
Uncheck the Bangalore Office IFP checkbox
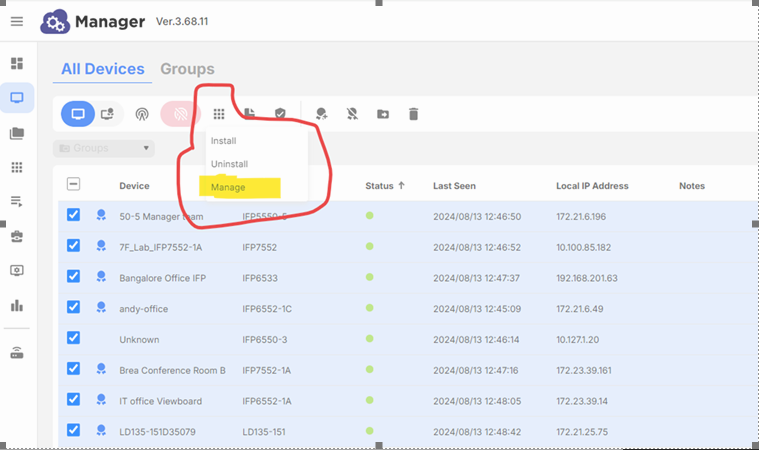pos(74,276)
